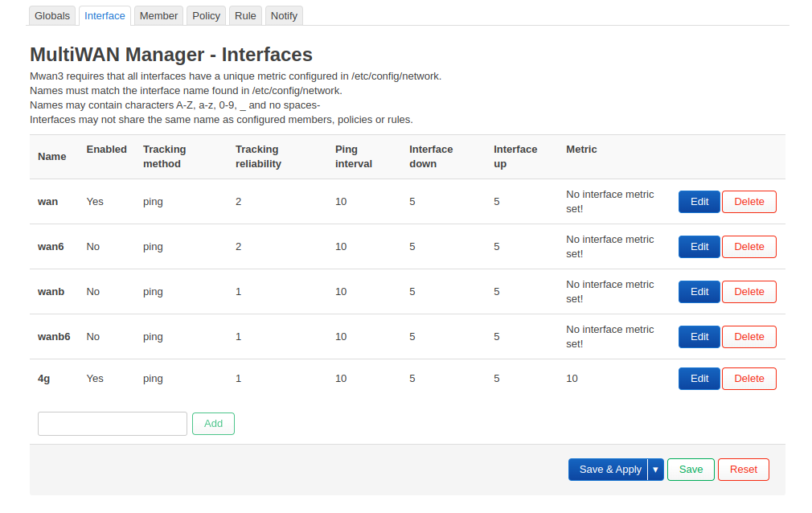Select the 'wanb' name cell
The image size is (812, 513).
click(x=51, y=292)
